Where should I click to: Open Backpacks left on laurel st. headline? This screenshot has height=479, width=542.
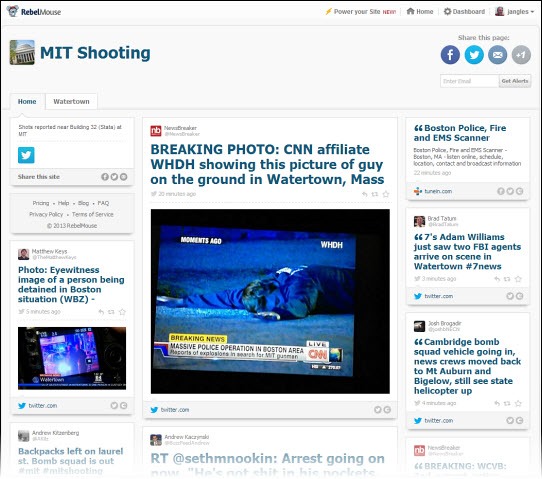tap(71, 461)
